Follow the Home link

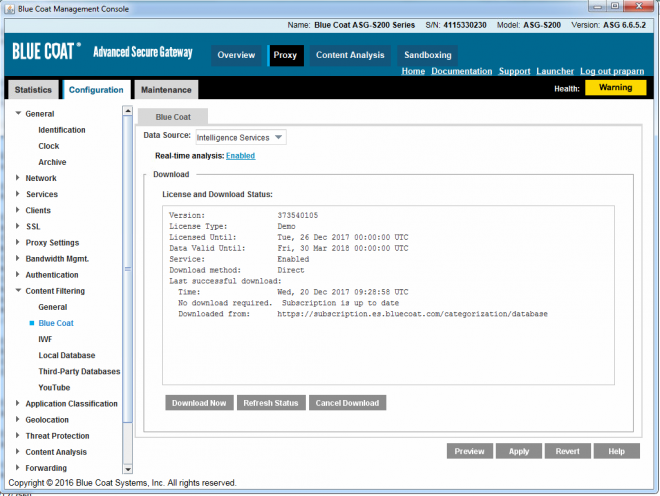413,71
